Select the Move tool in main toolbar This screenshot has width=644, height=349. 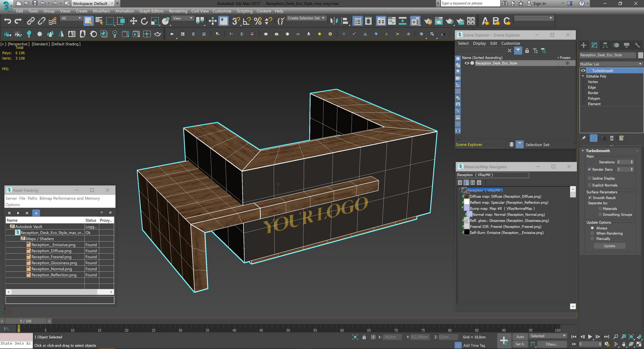[133, 21]
